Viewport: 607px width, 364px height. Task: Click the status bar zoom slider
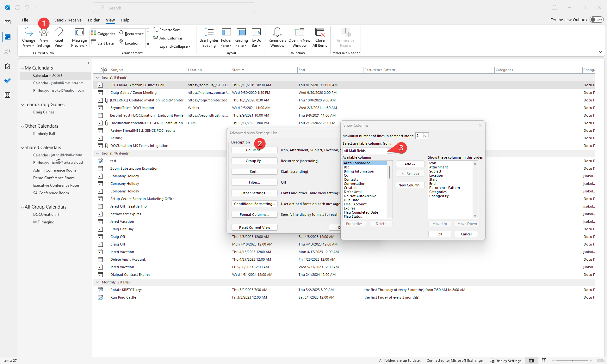click(x=572, y=361)
